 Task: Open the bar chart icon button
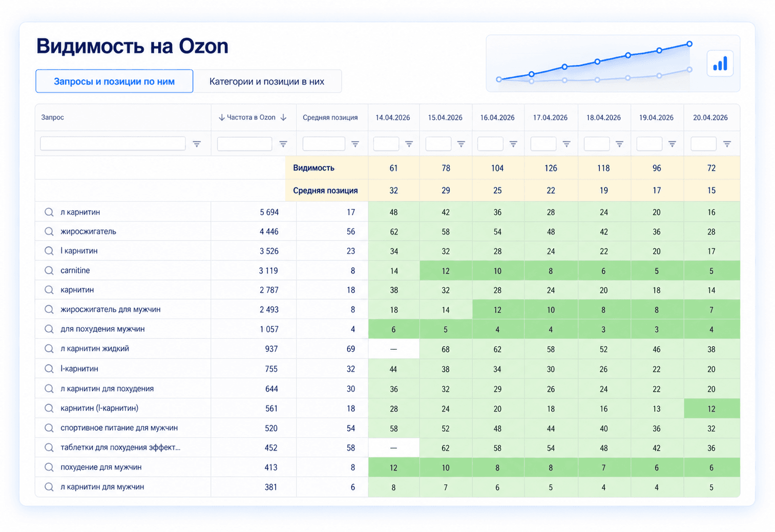(x=720, y=64)
